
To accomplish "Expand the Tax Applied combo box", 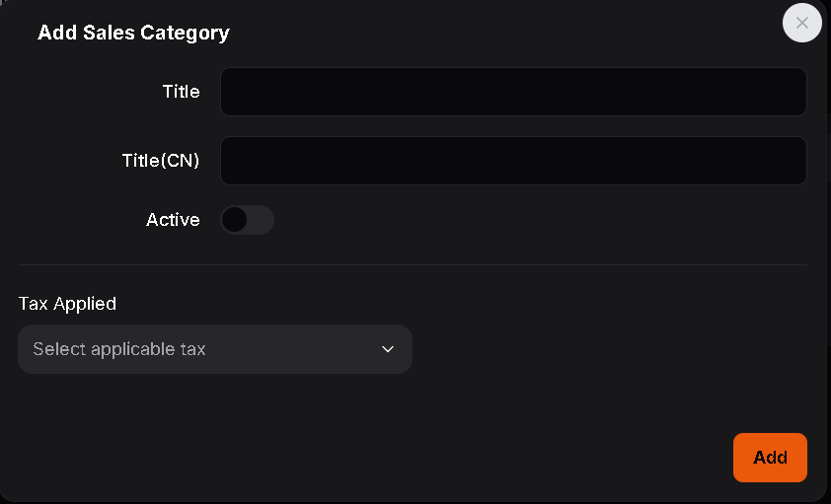I will click(214, 349).
